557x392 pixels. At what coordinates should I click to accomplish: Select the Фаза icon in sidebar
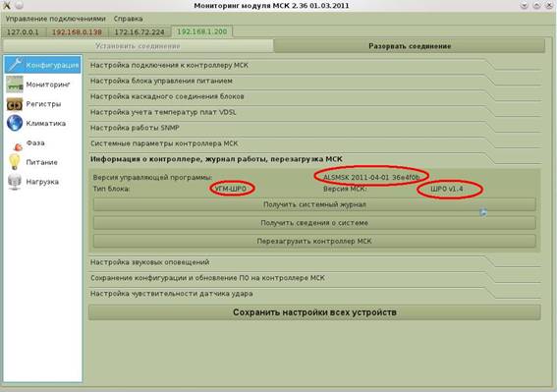pyautogui.click(x=18, y=146)
